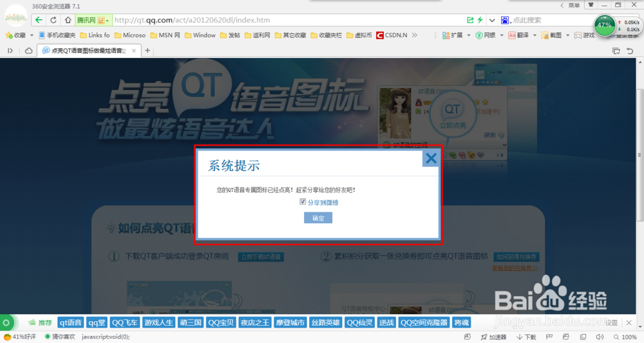The image size is (644, 343).
Task: Open the CSDN.N bookmark
Action: click(392, 35)
